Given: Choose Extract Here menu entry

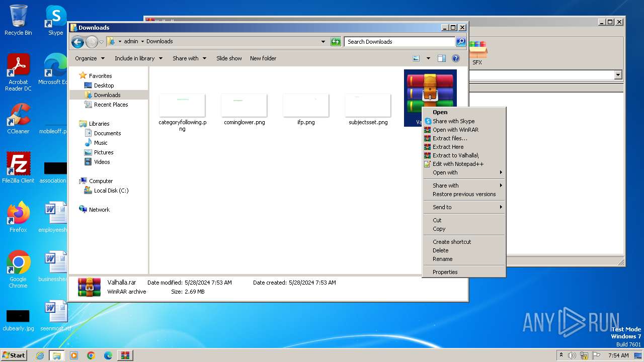Looking at the screenshot, I should [464, 147].
